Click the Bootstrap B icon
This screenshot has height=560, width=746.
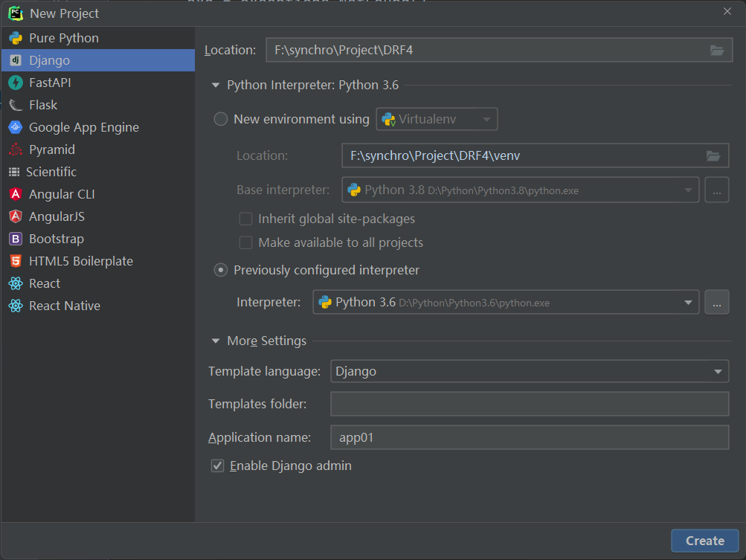pyautogui.click(x=15, y=239)
